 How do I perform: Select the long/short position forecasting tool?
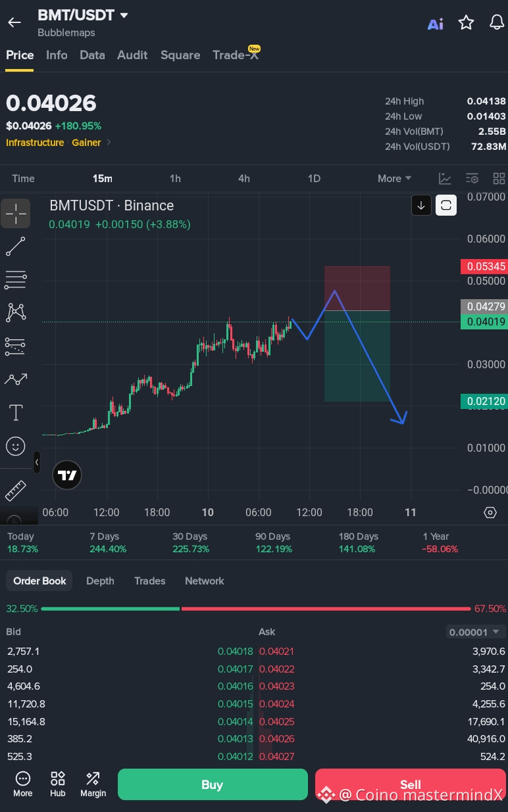pyautogui.click(x=15, y=345)
